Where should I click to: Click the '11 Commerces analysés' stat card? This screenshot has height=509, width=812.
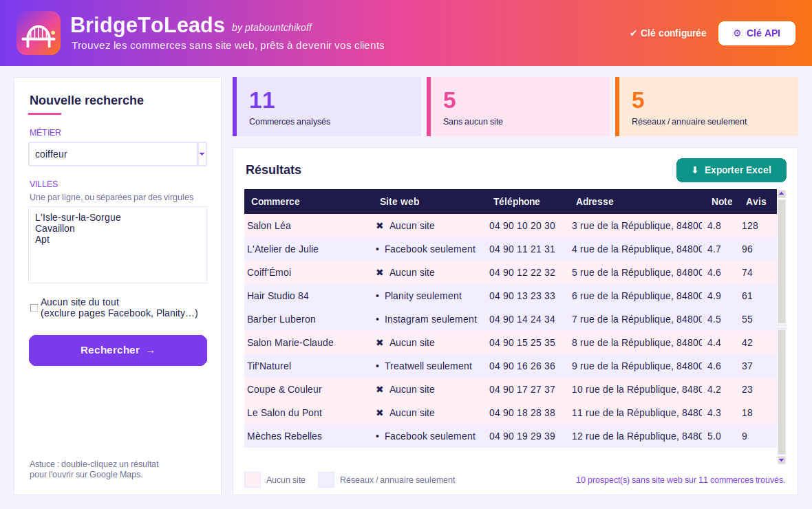point(327,107)
